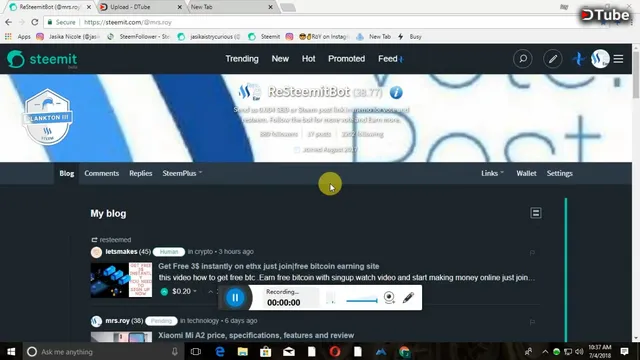Open Trending in the navigation

tap(242, 59)
